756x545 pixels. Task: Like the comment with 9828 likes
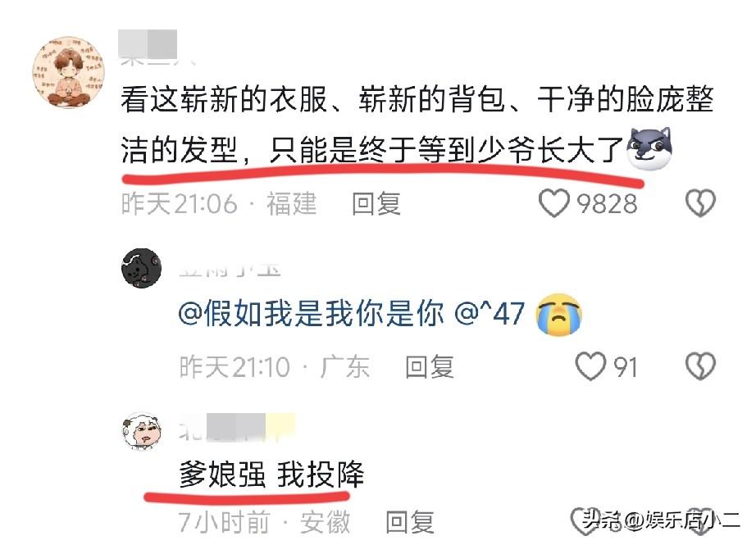pyautogui.click(x=553, y=203)
